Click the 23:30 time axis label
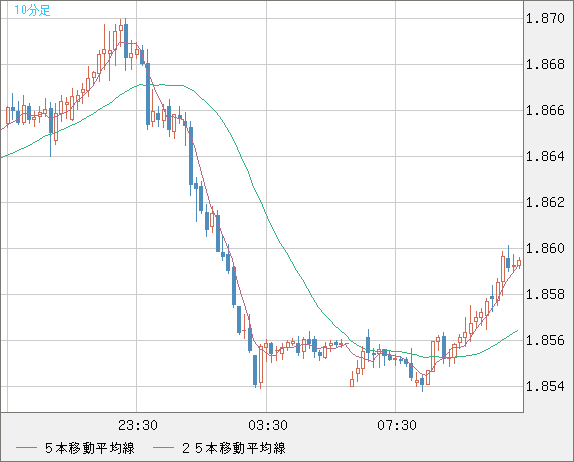This screenshot has width=574, height=462. tap(138, 425)
